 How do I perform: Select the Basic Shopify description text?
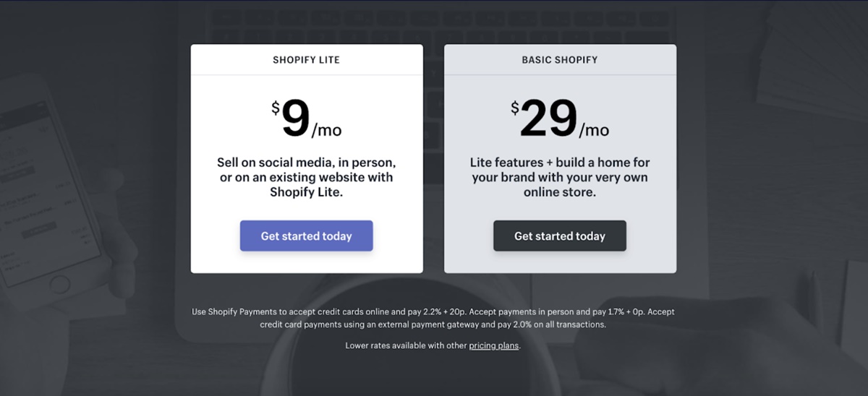[x=560, y=177]
